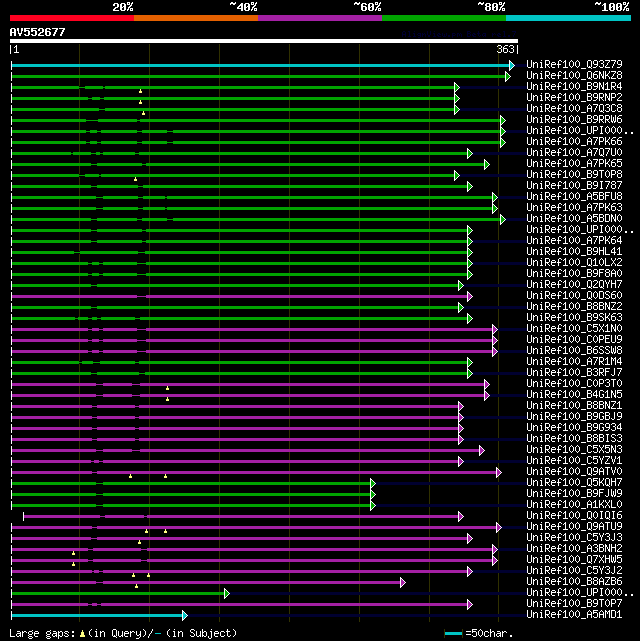Click the green arrowhead ending the Q5KQH7 alignment
Viewport: 640px width, 641px height.
pos(373,484)
